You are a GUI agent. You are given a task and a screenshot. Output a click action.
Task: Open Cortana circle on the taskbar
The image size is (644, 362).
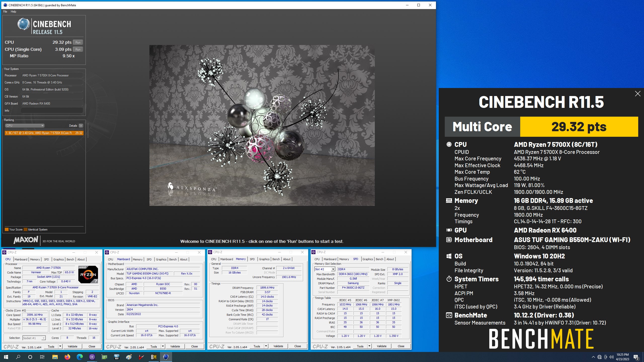coord(30,357)
